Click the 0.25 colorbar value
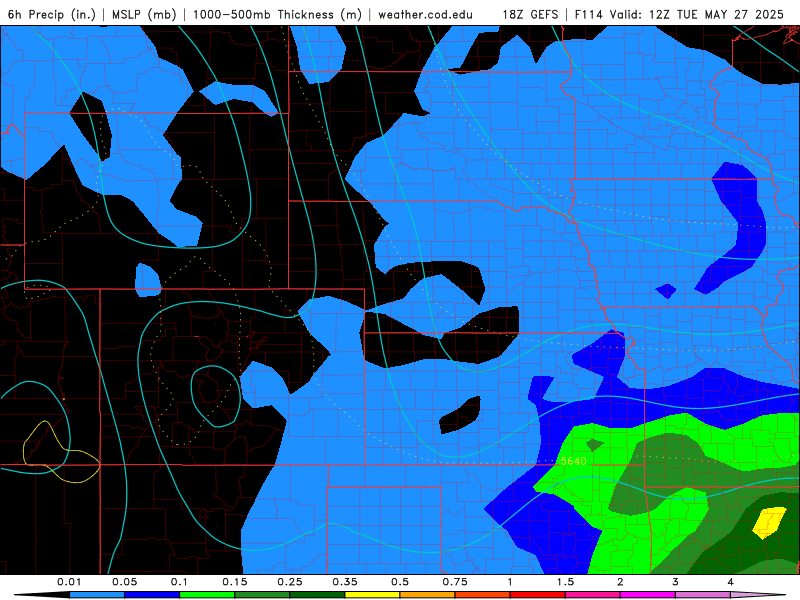 pos(290,582)
